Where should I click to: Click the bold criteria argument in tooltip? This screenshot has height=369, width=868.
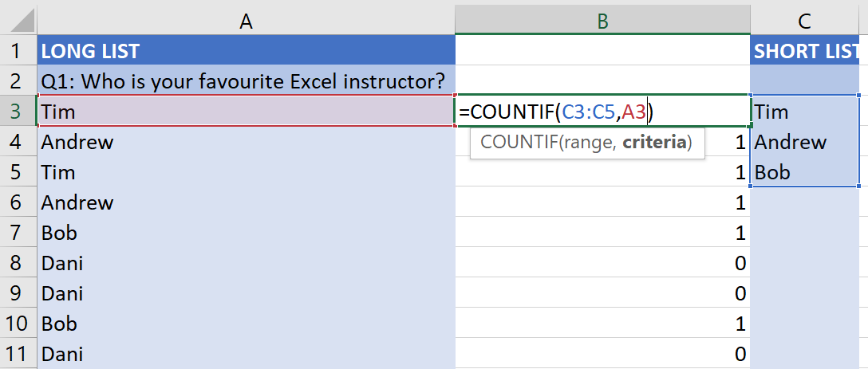pyautogui.click(x=653, y=143)
